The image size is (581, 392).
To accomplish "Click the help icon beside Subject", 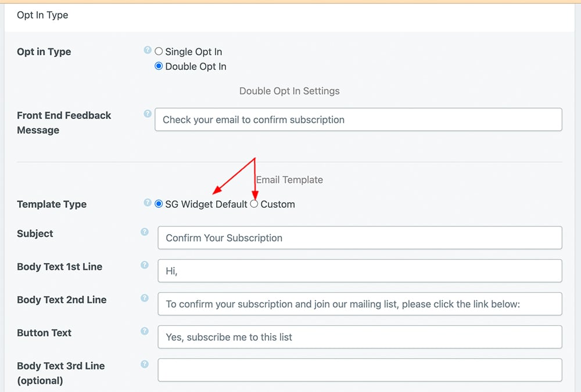I will [x=144, y=232].
